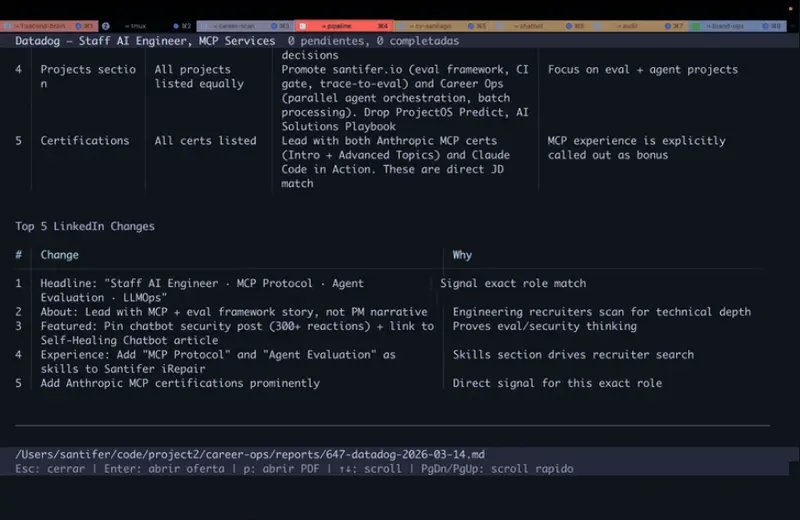800x520 pixels.
Task: Click the blue activity dot on cv-santiago tab
Action: pos(471,26)
